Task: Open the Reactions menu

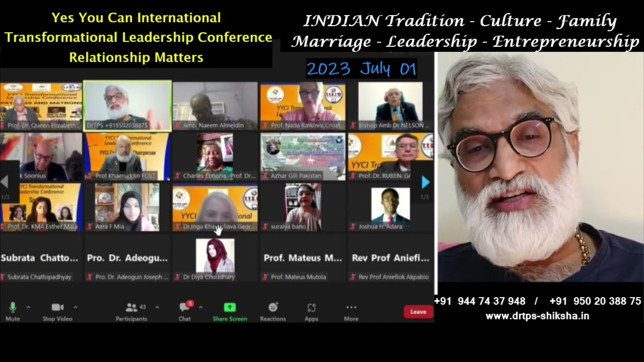Action: tap(273, 311)
